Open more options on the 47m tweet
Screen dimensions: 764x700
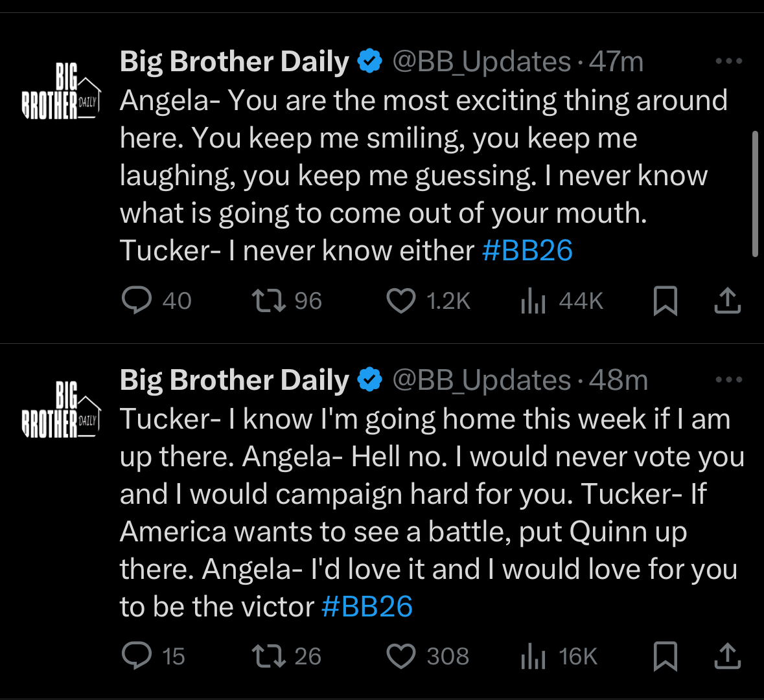[x=728, y=61]
